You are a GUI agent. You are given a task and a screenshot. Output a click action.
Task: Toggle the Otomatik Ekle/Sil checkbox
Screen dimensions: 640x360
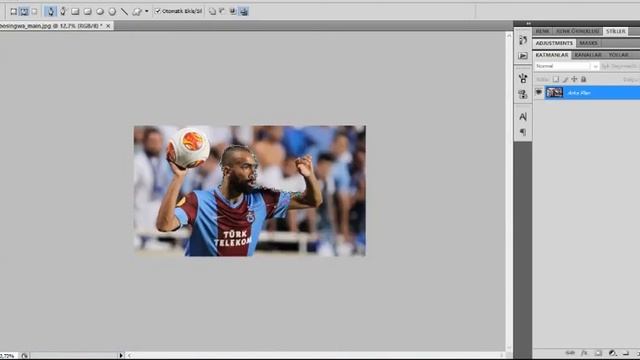(x=158, y=11)
